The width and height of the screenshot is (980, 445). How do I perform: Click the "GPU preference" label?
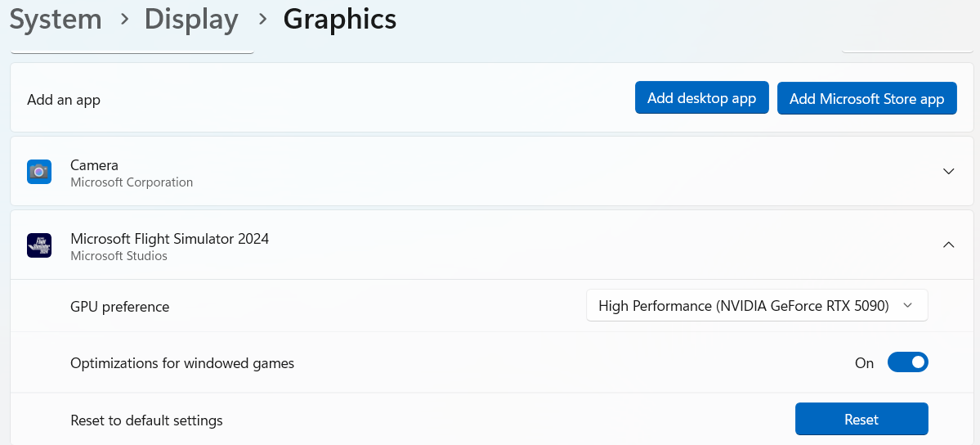tap(120, 307)
